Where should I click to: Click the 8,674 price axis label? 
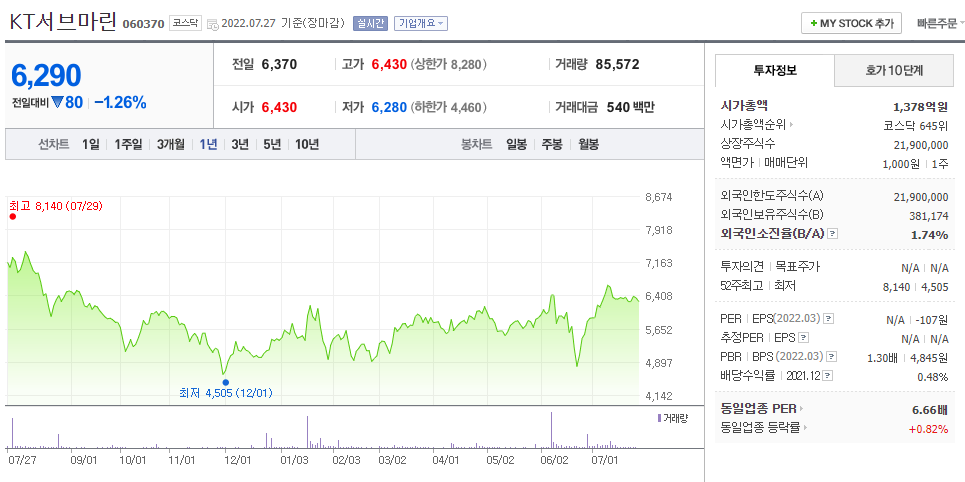point(659,198)
